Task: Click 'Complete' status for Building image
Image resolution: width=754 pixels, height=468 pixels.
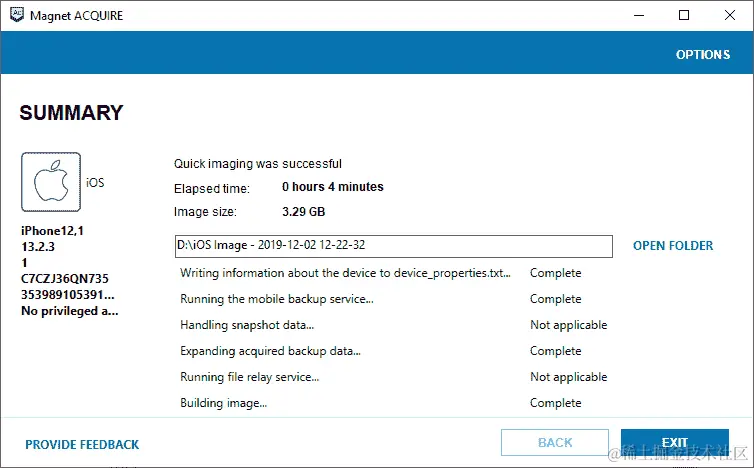Action: click(555, 403)
